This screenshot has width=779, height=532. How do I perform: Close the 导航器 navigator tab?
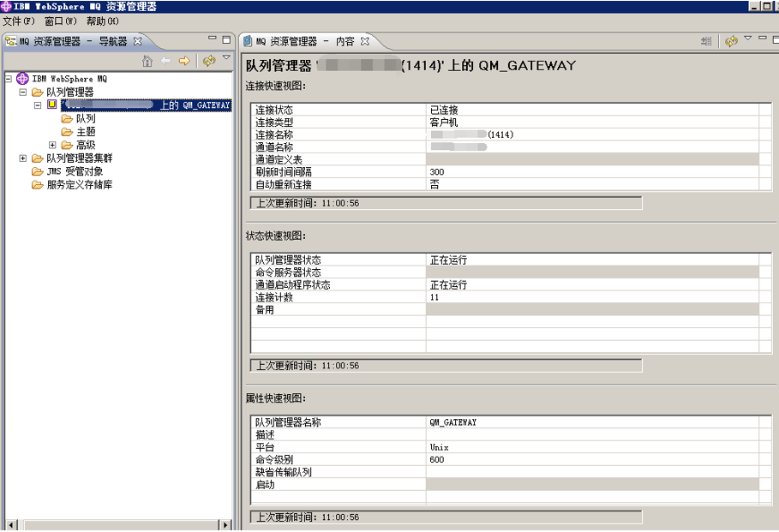[138, 41]
